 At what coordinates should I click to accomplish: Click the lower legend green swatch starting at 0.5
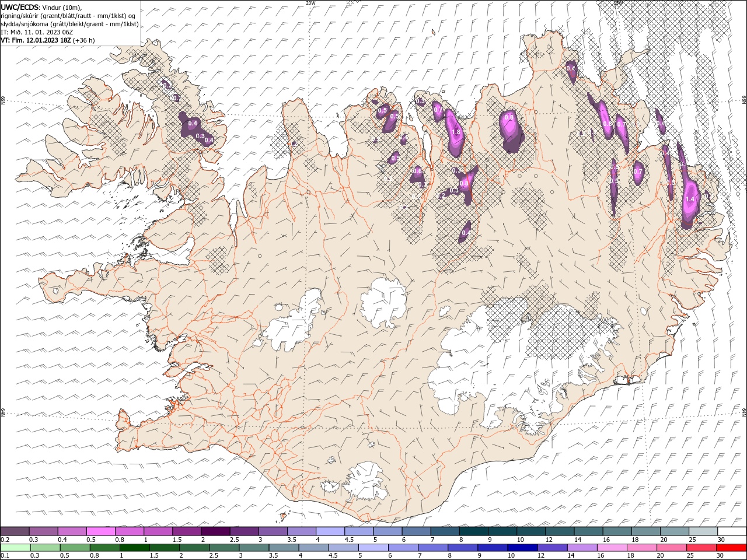click(x=75, y=548)
